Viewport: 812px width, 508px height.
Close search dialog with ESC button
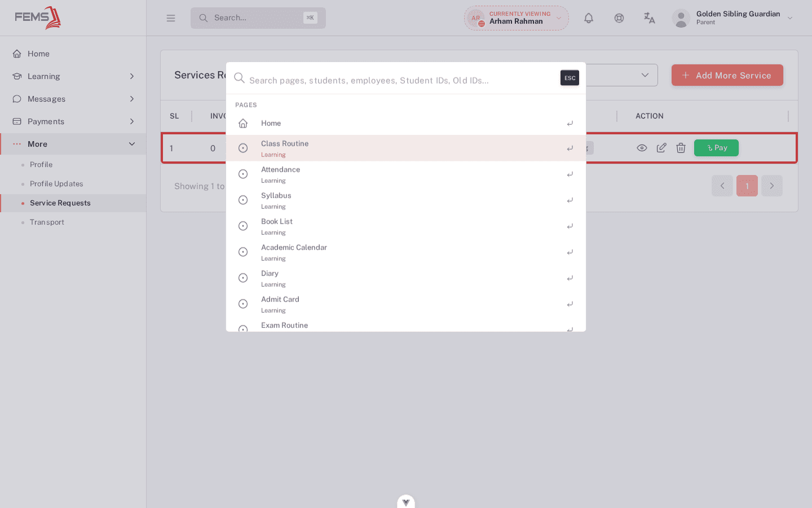click(570, 78)
